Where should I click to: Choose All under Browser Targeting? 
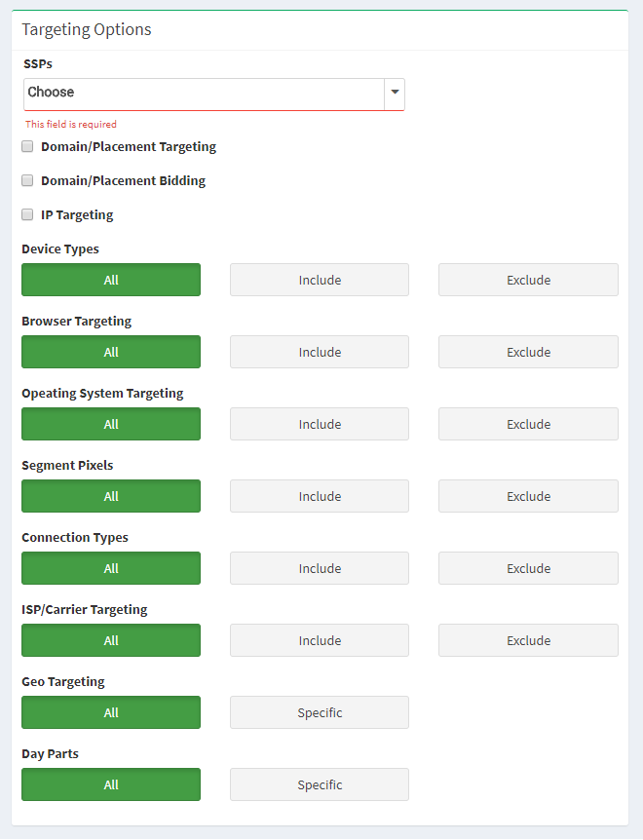[111, 352]
